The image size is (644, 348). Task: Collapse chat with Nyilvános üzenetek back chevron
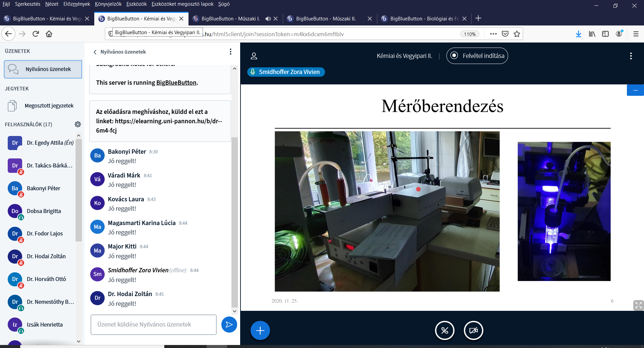pos(95,52)
